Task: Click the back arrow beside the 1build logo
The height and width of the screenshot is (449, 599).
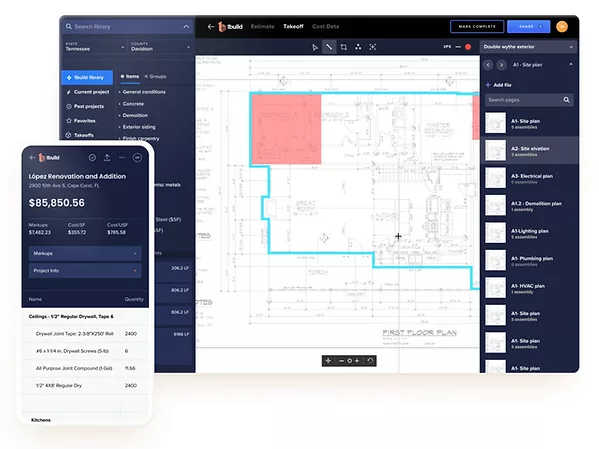Action: coord(210,26)
